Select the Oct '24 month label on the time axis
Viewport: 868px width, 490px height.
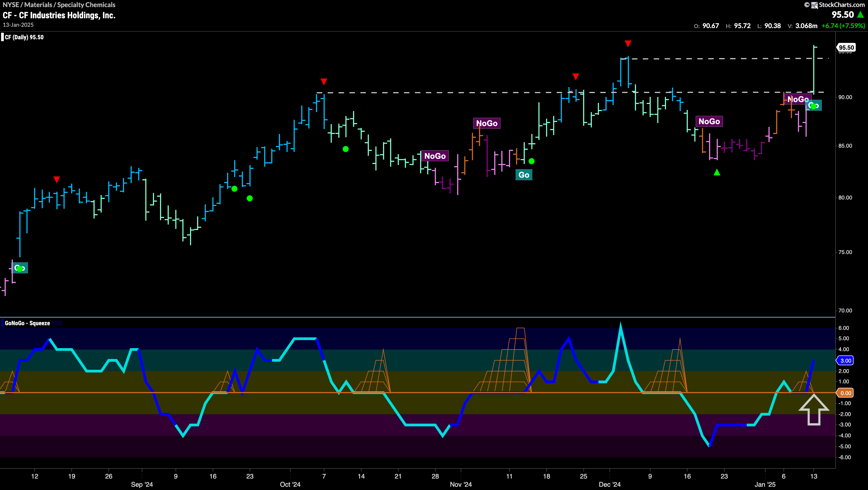(x=290, y=485)
